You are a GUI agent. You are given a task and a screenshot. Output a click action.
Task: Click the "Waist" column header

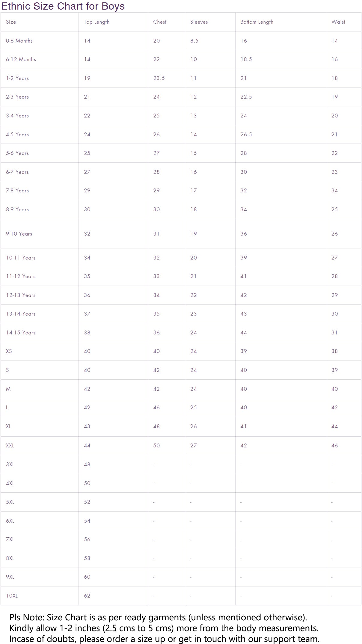(338, 22)
